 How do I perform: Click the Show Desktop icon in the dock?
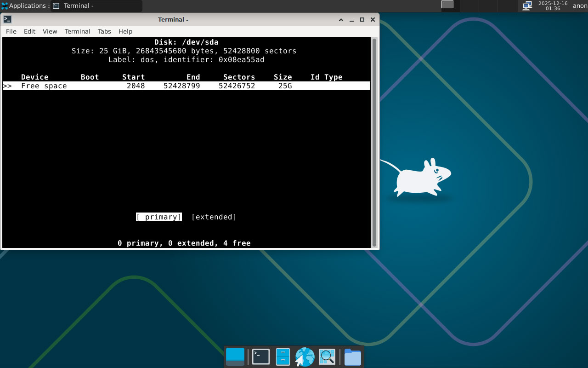235,356
